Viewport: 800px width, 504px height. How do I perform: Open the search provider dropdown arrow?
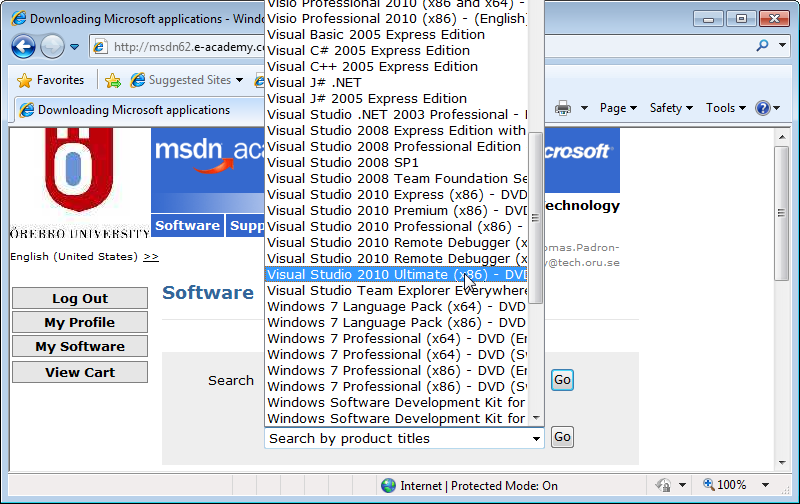[782, 45]
